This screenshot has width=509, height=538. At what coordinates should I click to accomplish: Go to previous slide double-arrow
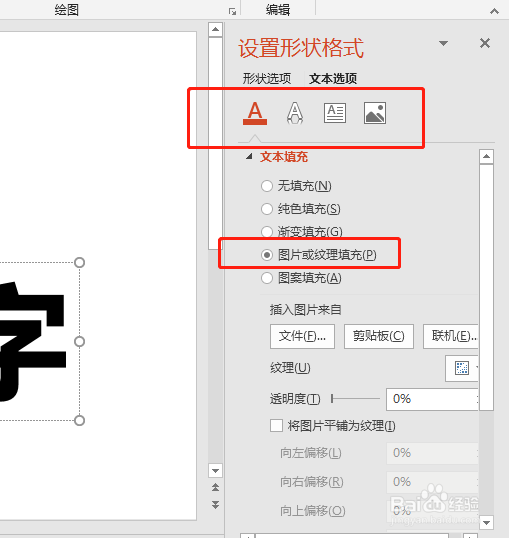pyautogui.click(x=215, y=487)
